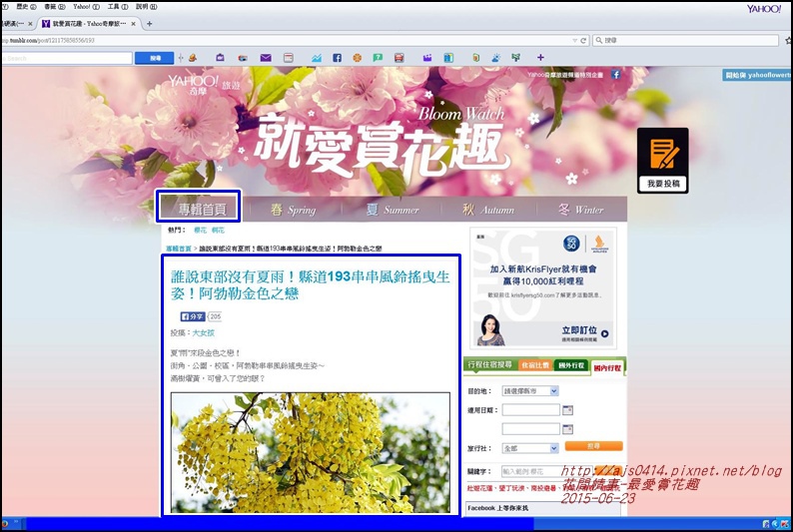Screen dimensions: 793x532
Task: Click the 開始與 yahooflower follow button
Action: 757,75
